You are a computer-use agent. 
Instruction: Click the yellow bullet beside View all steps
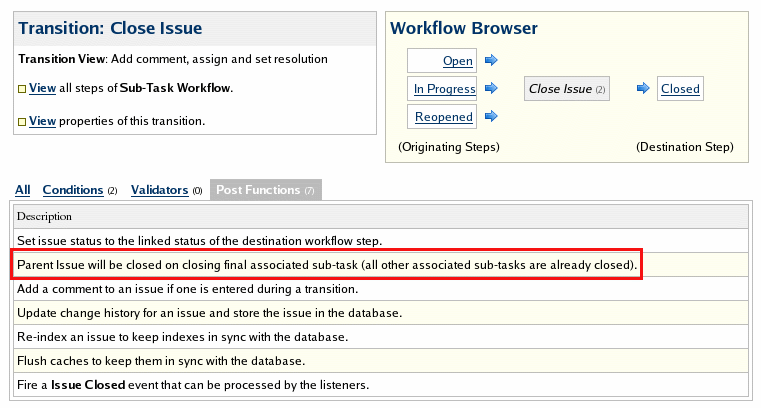point(22,89)
